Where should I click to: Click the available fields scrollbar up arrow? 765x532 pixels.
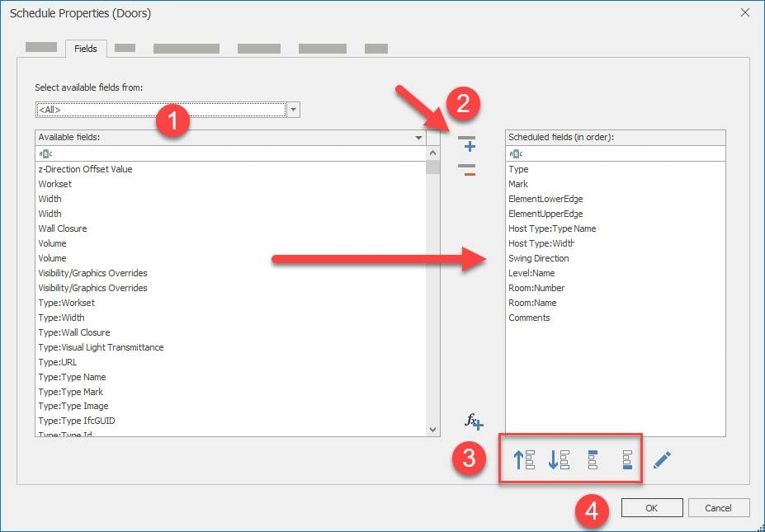coord(432,153)
